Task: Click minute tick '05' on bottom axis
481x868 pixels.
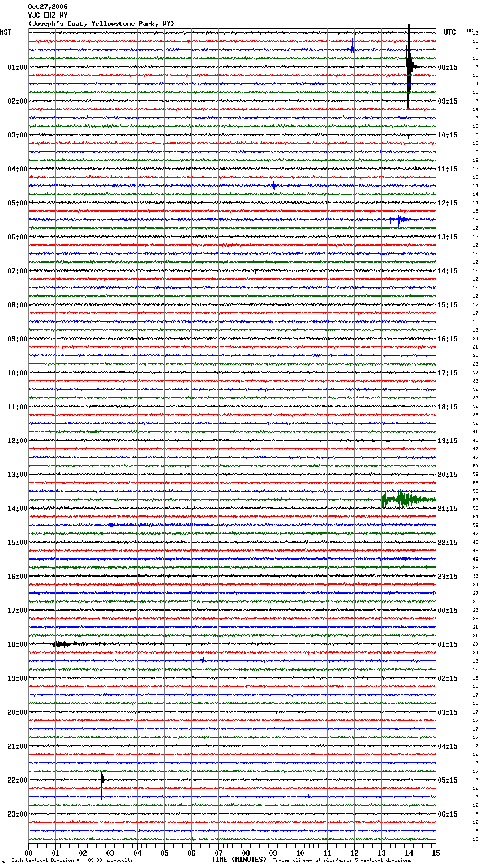Action: click(x=165, y=853)
